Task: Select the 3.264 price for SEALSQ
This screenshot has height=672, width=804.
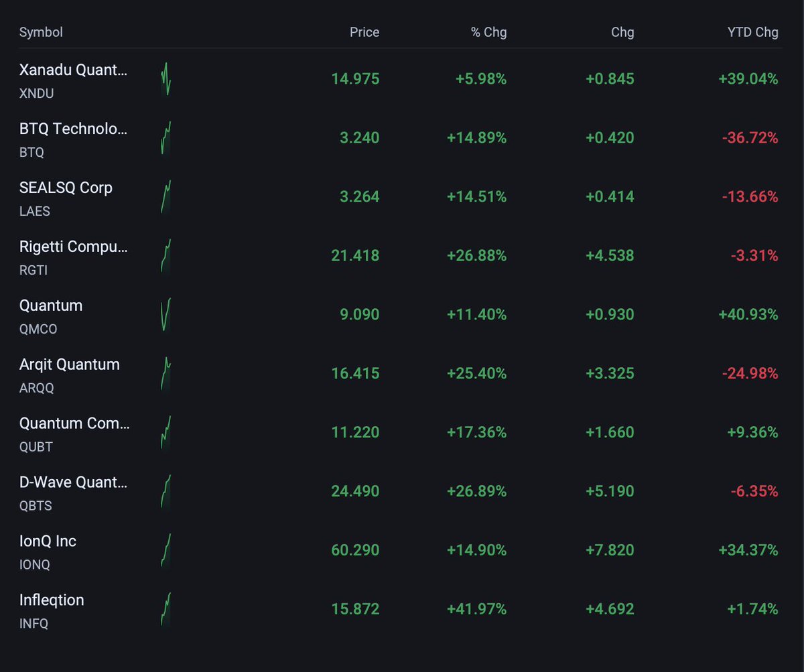Action: pyautogui.click(x=359, y=197)
